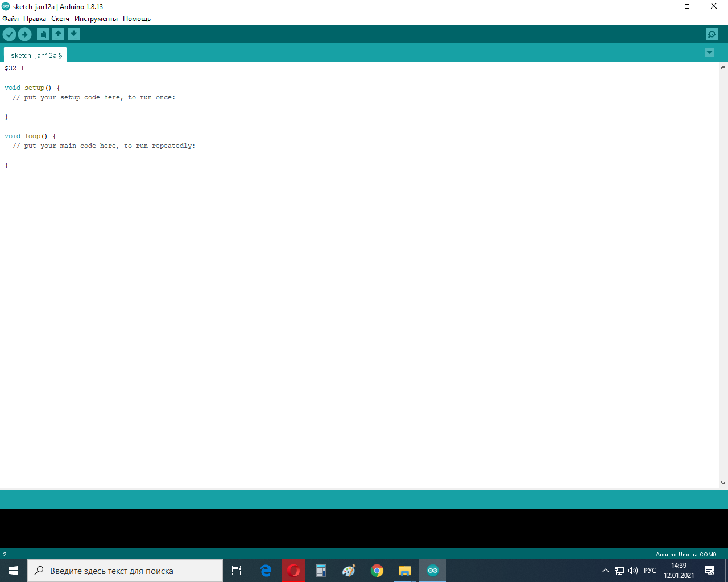Open Task View on the taskbar
This screenshot has height=582, width=728.
(x=237, y=571)
